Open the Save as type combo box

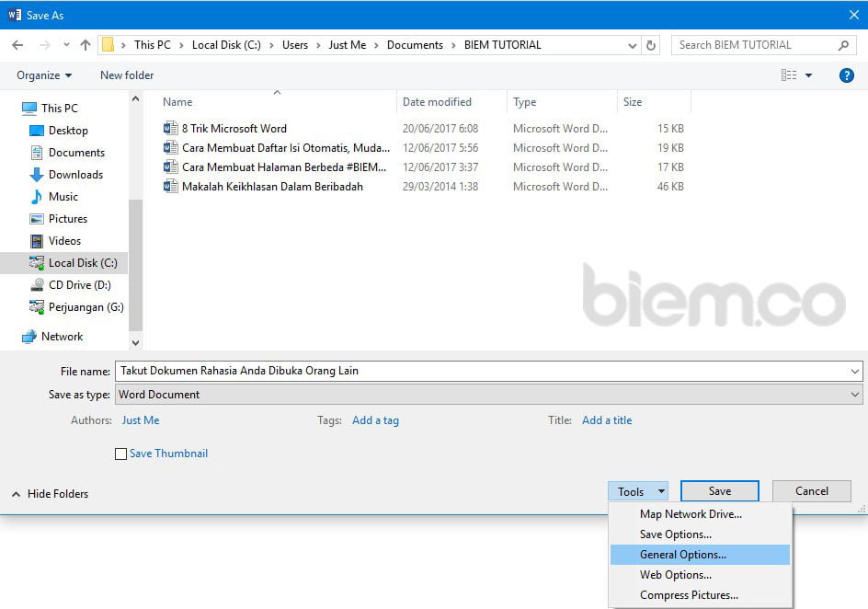489,394
